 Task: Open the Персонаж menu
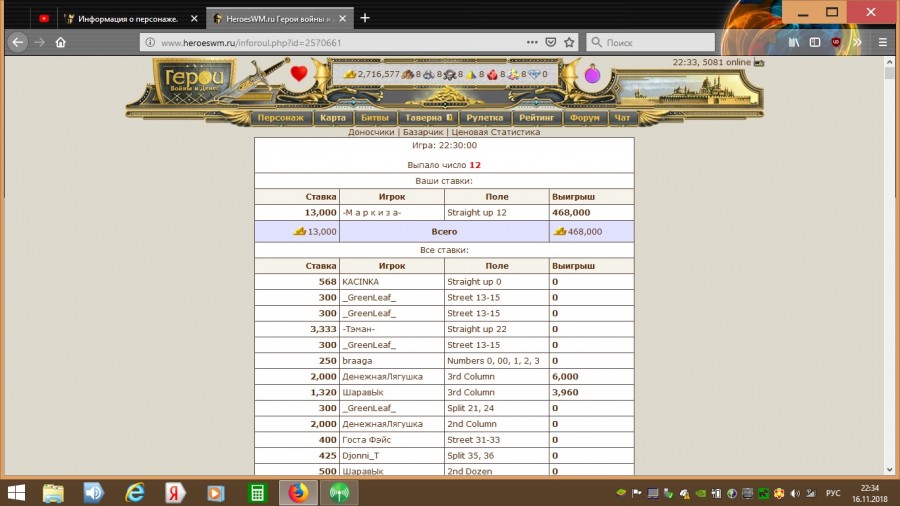pyautogui.click(x=280, y=117)
